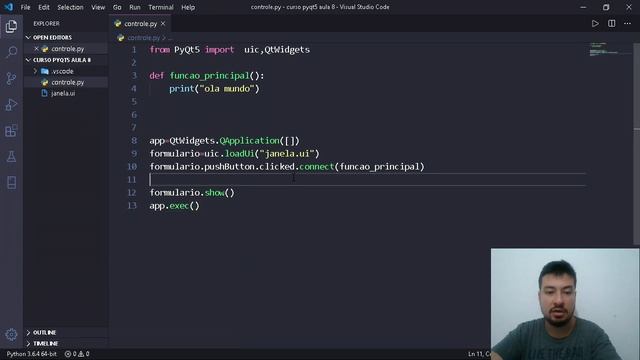Open the Run menu
640x360 pixels.
pyautogui.click(x=135, y=7)
